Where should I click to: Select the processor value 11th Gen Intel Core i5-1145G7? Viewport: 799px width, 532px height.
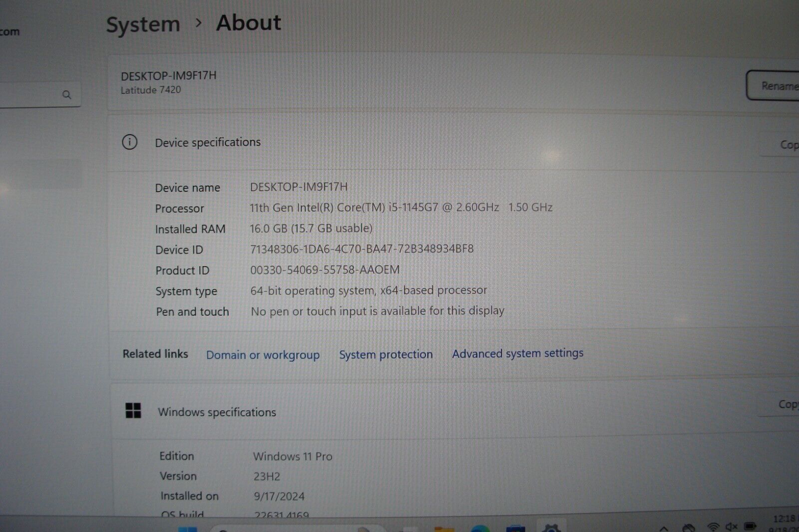401,208
